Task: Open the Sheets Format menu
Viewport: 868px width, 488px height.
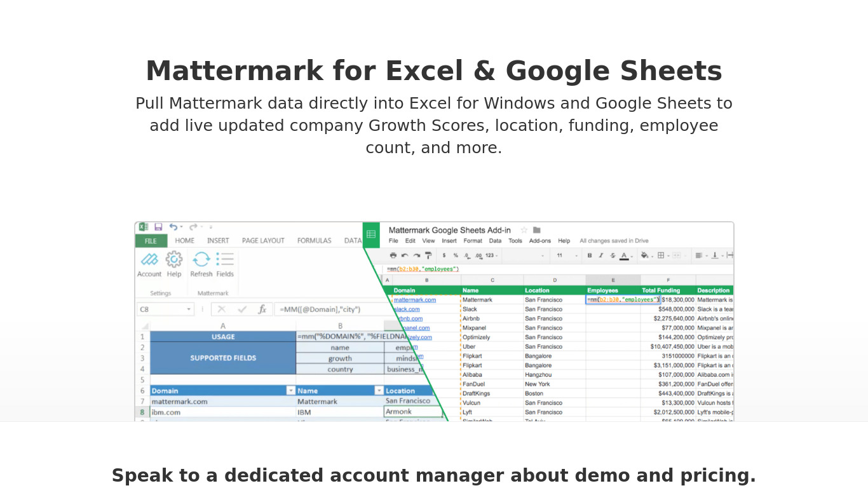Action: pos(473,241)
